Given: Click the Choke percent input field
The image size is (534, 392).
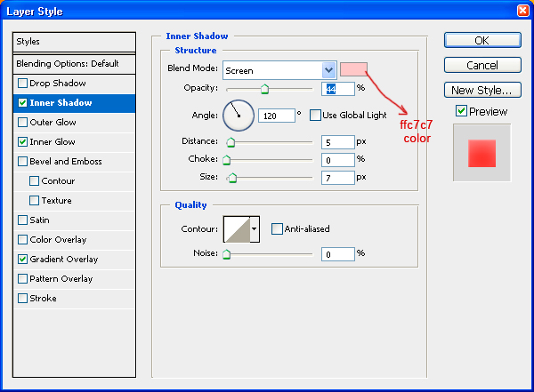Looking at the screenshot, I should (x=338, y=160).
